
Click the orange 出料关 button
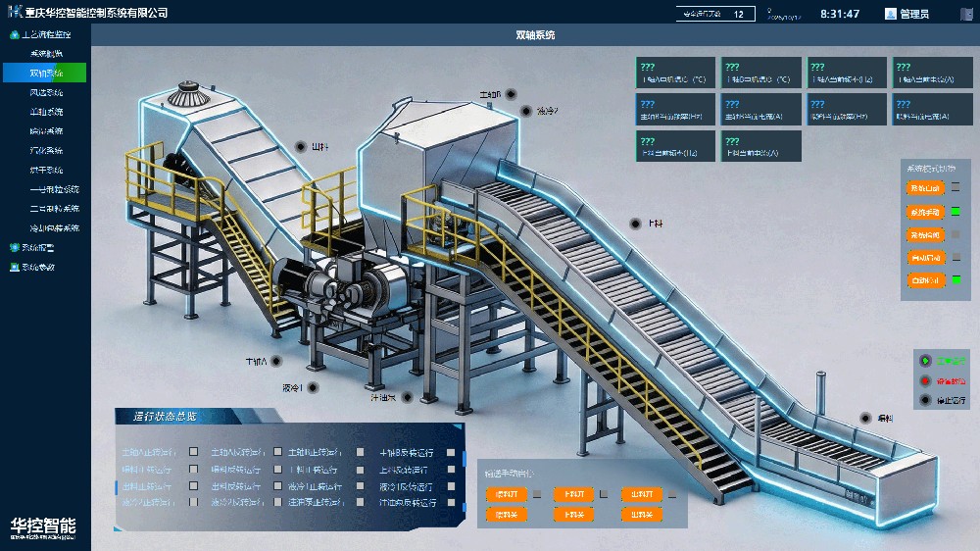click(x=641, y=515)
